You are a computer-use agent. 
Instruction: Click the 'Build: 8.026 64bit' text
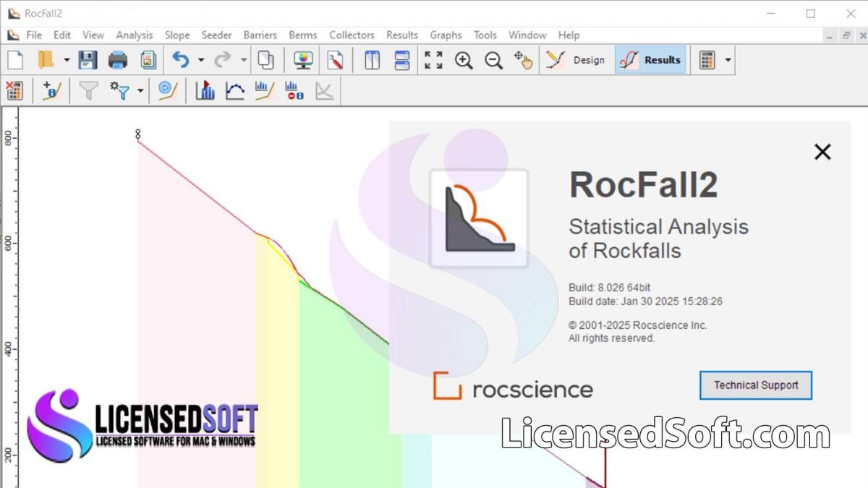tap(610, 288)
